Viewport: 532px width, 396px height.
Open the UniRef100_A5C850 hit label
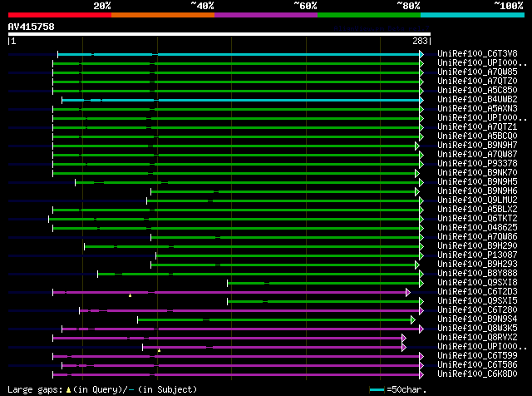477,90
